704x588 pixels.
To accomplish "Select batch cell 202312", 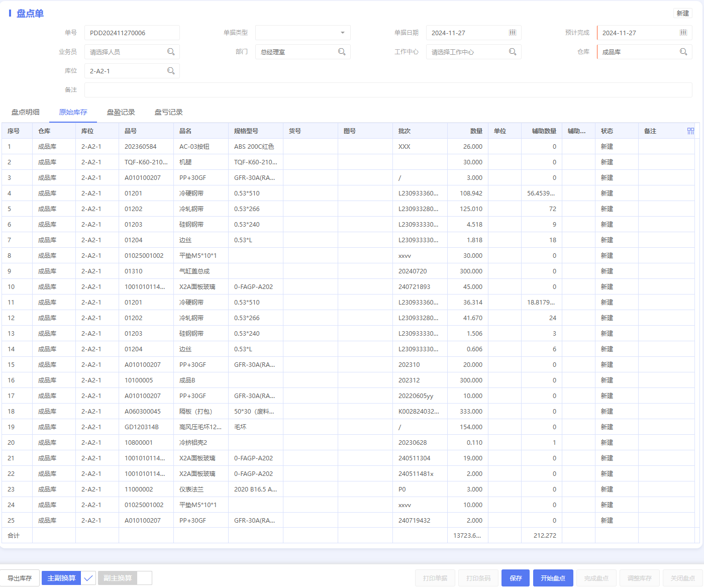I will (420, 380).
